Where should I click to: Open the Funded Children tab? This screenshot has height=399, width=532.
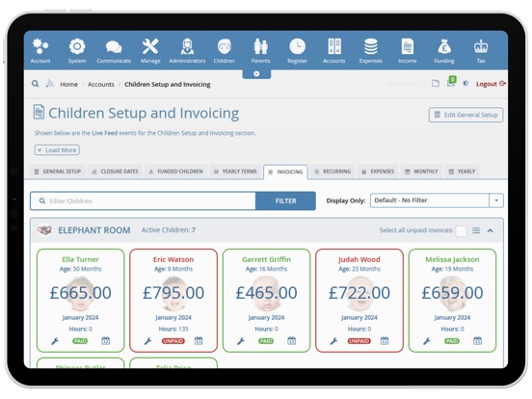click(176, 172)
